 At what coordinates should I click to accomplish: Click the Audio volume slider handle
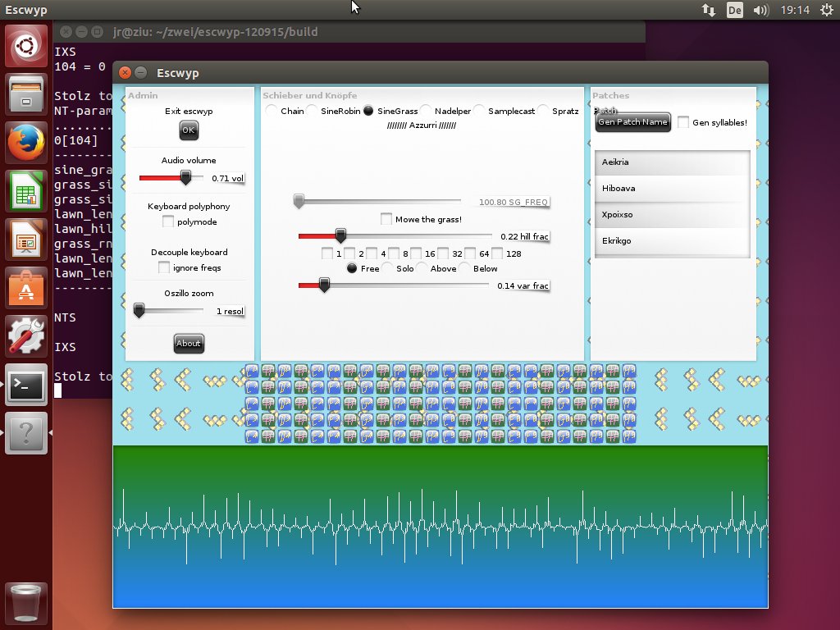click(186, 177)
